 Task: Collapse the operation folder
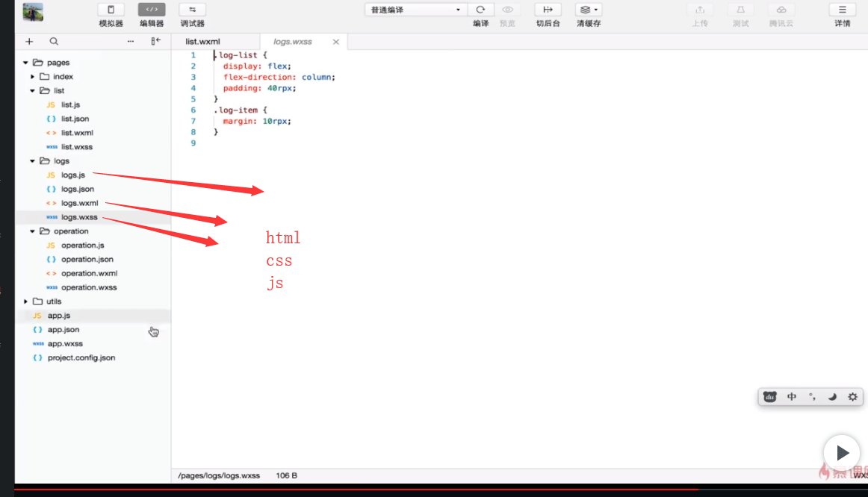pos(33,231)
